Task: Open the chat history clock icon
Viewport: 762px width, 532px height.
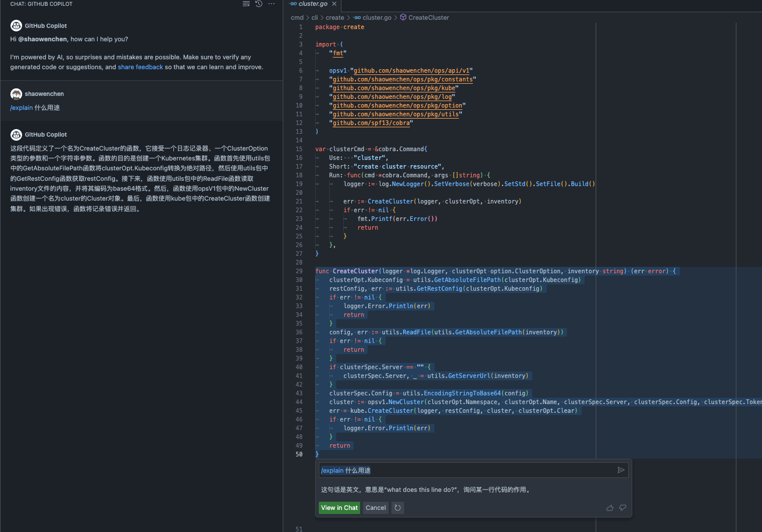Action: click(x=259, y=3)
